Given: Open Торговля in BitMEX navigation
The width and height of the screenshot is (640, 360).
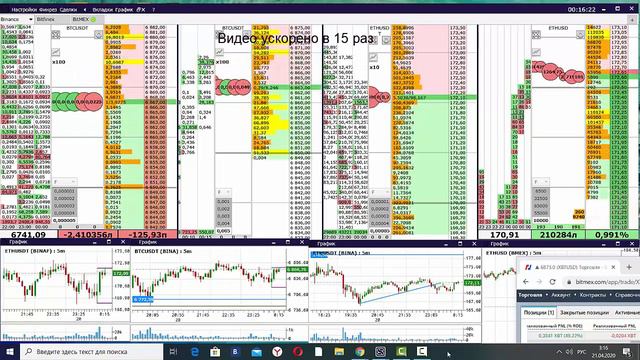Looking at the screenshot, I should point(530,295).
